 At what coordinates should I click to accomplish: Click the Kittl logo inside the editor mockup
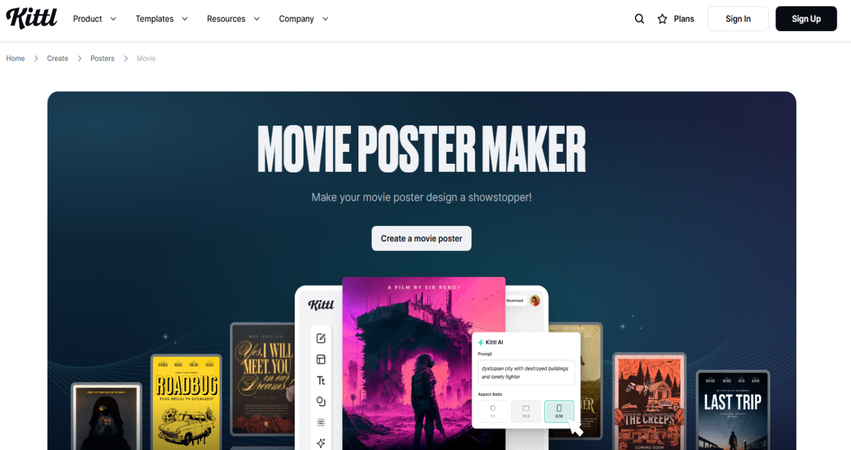click(x=321, y=305)
